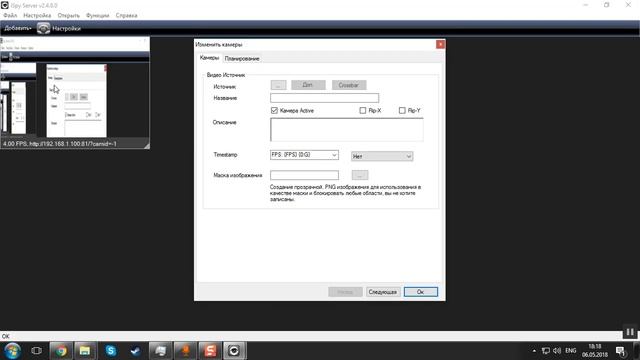The image size is (640, 360).
Task: Open the Настройка menu
Action: tap(37, 16)
